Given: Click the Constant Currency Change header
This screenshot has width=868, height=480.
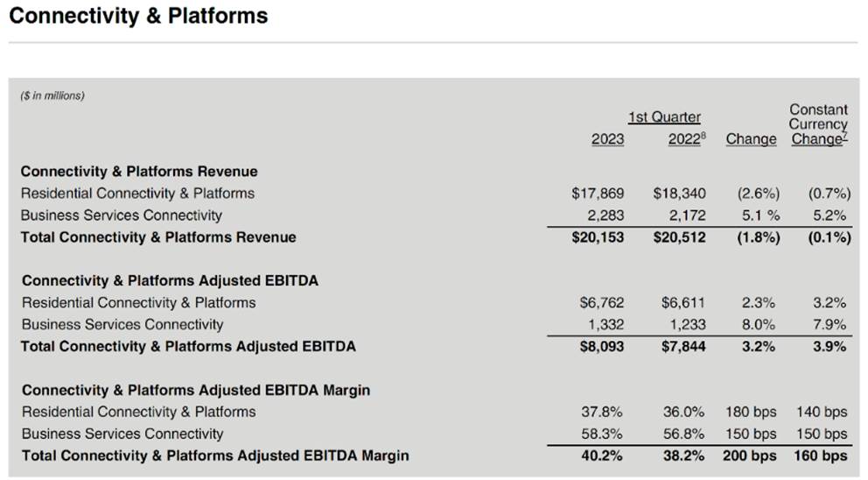Looking at the screenshot, I should (x=818, y=124).
